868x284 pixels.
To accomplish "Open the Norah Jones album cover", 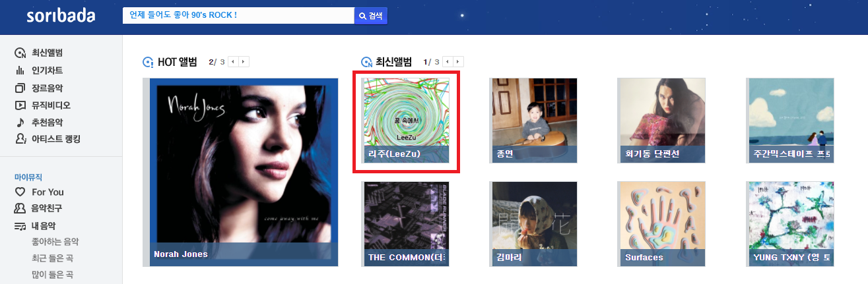I will coord(241,172).
